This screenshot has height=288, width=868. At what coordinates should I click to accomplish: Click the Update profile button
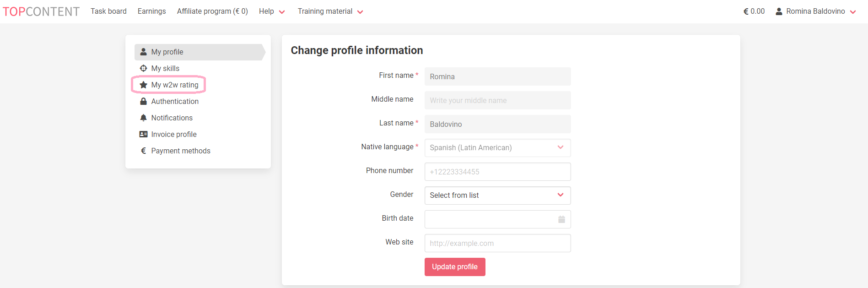tap(454, 267)
